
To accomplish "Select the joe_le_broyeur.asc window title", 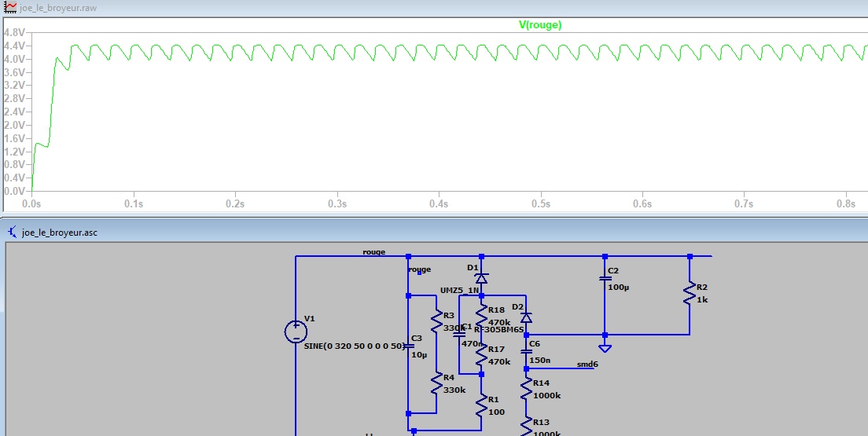I will pos(60,233).
